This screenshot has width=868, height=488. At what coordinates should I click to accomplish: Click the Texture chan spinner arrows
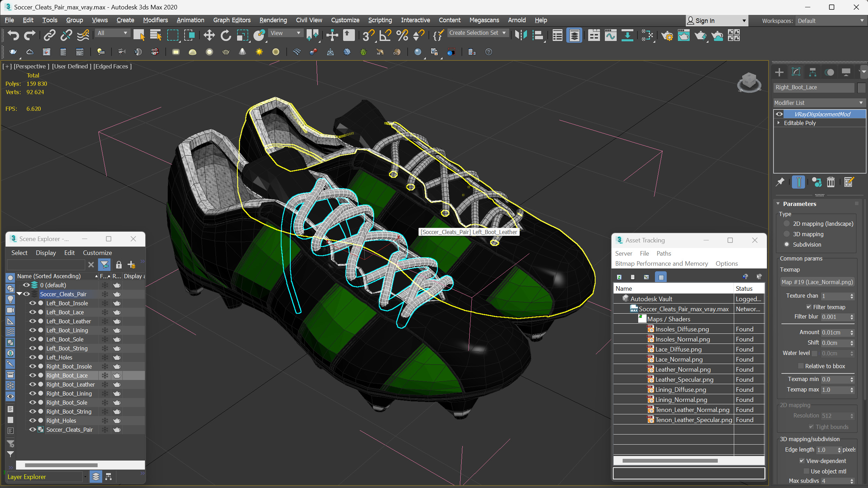click(x=852, y=296)
